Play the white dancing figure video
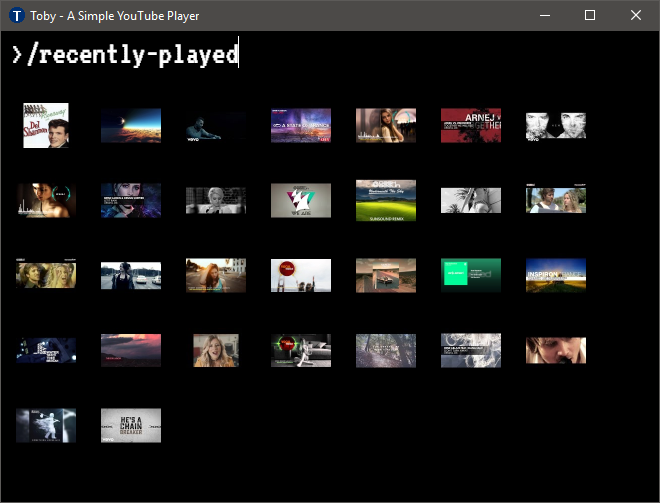The height and width of the screenshot is (503, 660). coord(46,425)
